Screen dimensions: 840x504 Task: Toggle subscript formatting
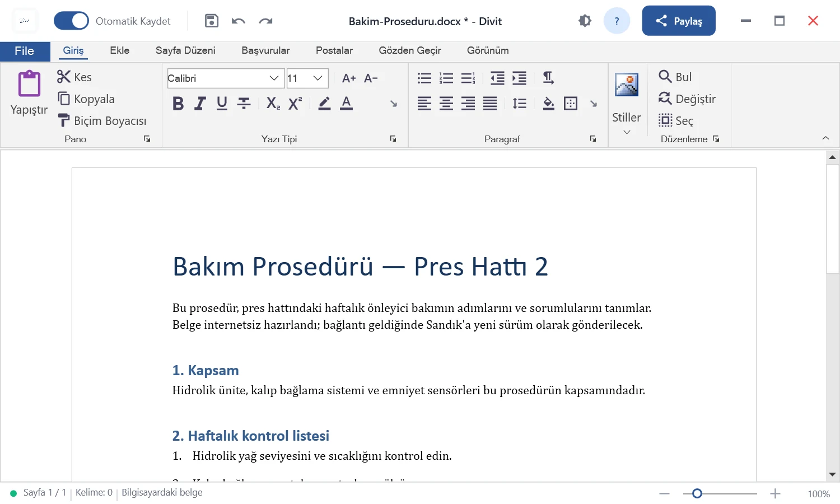click(x=273, y=103)
